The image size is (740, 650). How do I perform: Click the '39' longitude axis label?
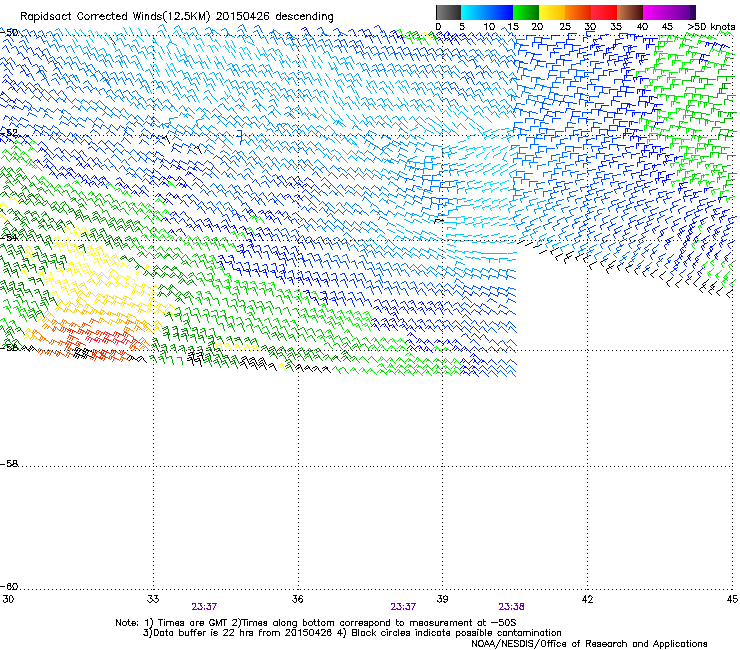click(442, 599)
